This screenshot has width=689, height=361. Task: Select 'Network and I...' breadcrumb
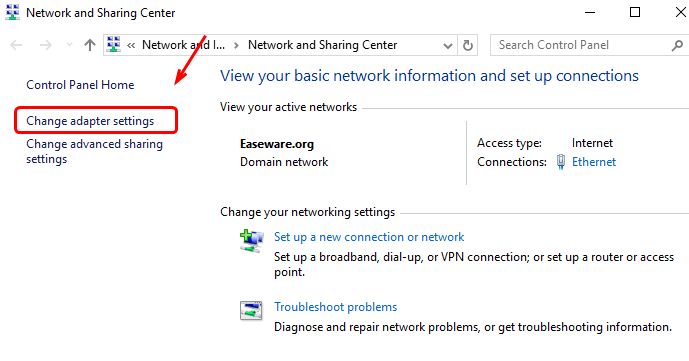coord(183,45)
